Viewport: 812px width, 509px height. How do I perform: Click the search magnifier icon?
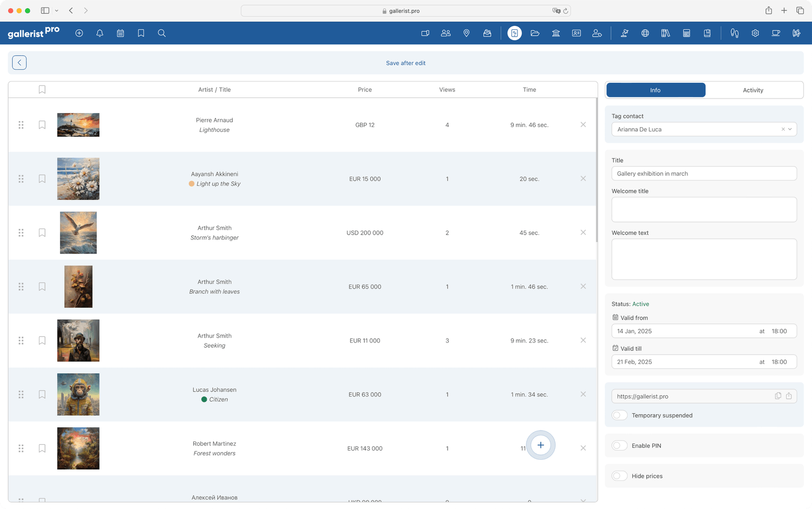(x=161, y=33)
